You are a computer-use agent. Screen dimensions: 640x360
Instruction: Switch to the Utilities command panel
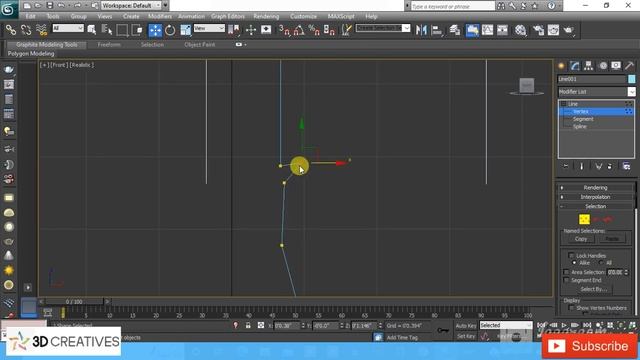point(629,66)
